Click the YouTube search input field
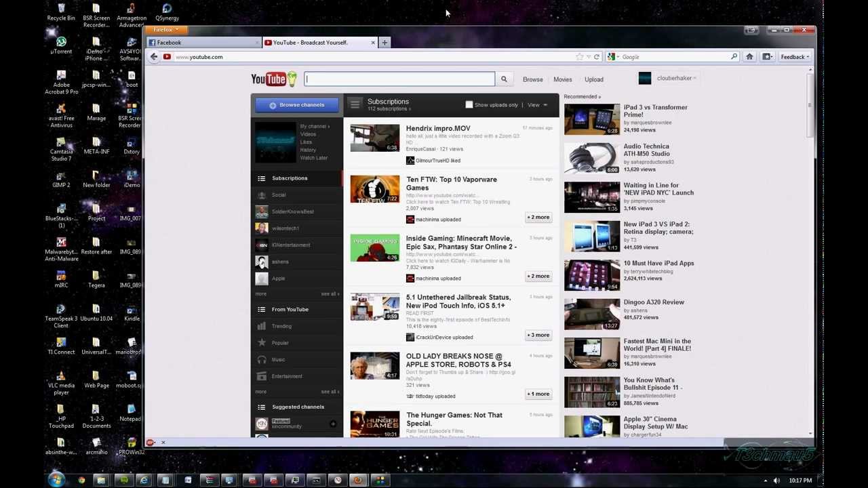This screenshot has height=488, width=868. 399,79
